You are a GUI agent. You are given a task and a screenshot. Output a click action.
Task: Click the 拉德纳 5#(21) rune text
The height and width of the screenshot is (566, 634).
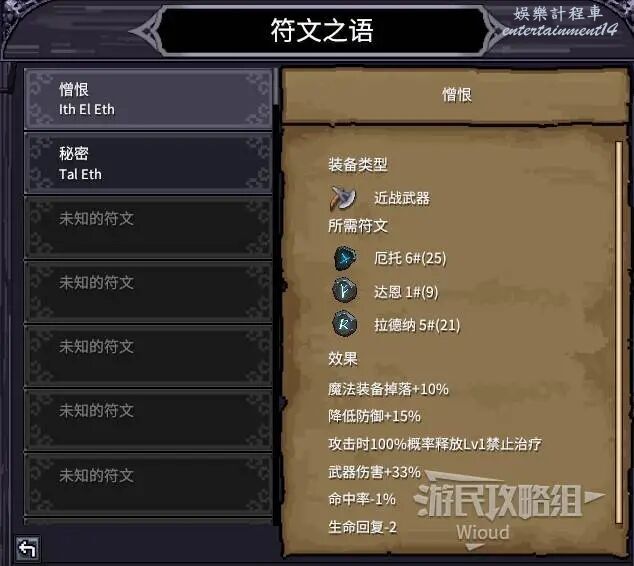(417, 325)
